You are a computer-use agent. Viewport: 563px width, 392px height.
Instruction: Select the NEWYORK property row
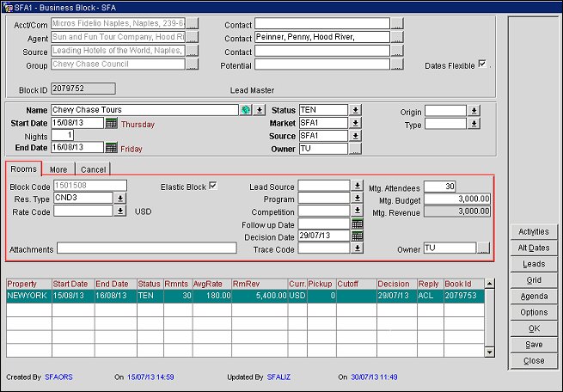[x=28, y=294]
